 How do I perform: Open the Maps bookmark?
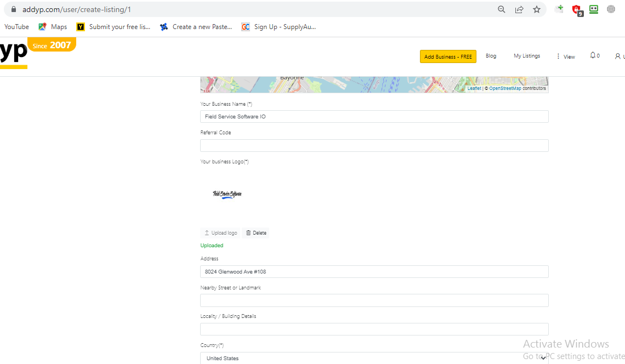click(x=53, y=27)
